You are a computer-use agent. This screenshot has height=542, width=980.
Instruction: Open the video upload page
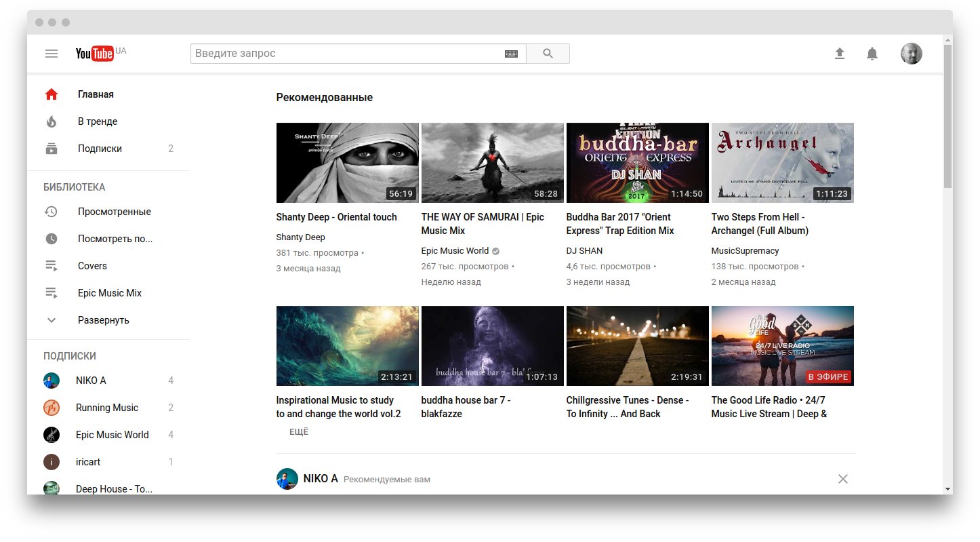click(839, 53)
